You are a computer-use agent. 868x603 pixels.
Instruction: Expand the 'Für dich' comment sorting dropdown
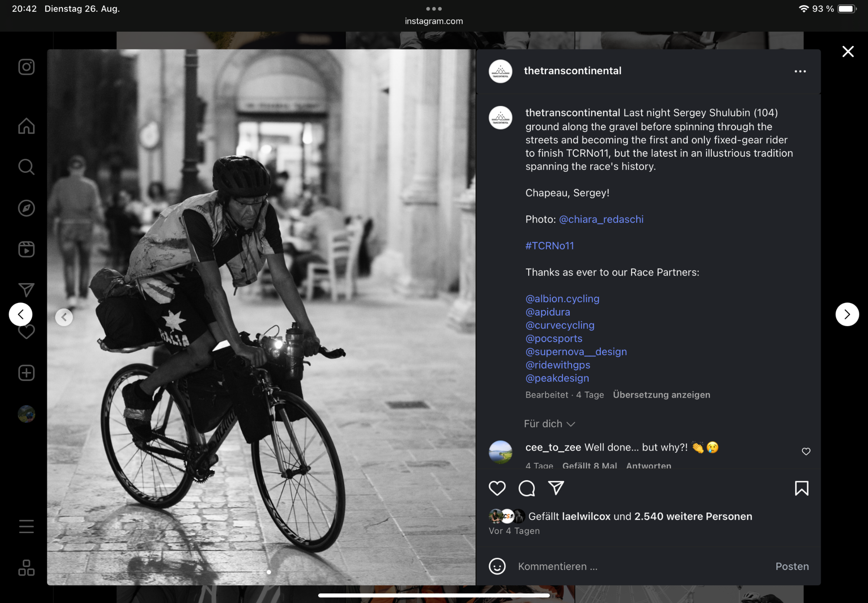tap(549, 424)
